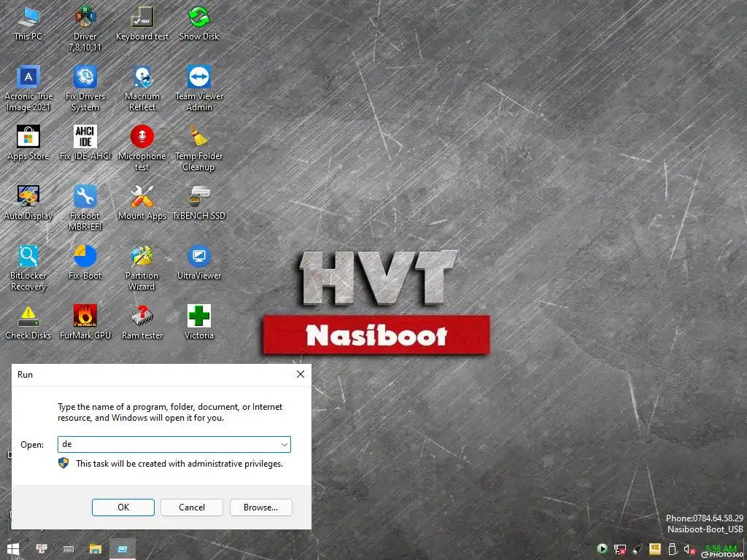Open File Explorer from the taskbar
This screenshot has height=560, width=747.
(x=96, y=549)
